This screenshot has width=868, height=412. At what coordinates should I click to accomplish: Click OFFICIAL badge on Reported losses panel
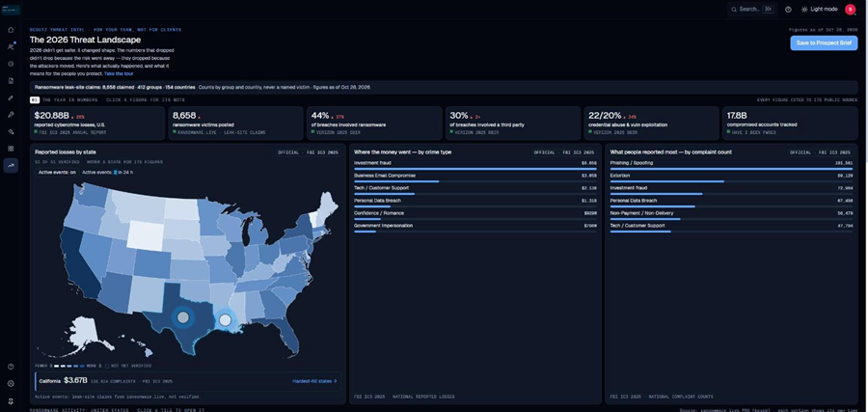[309, 152]
